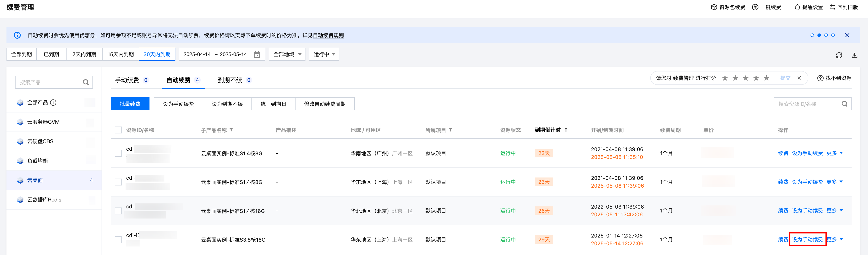Go to the second banner carousel dot
Viewport: 868px width, 255px height.
(x=819, y=35)
